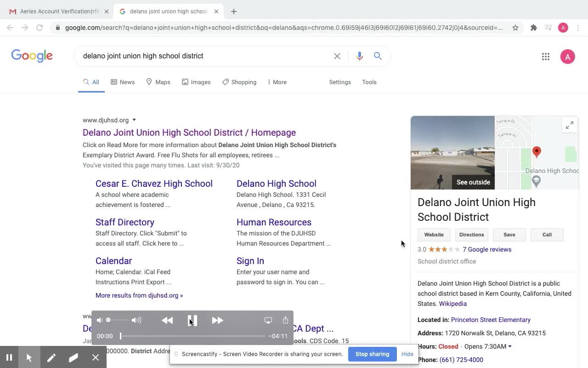Open a new browser tab

coord(234,11)
